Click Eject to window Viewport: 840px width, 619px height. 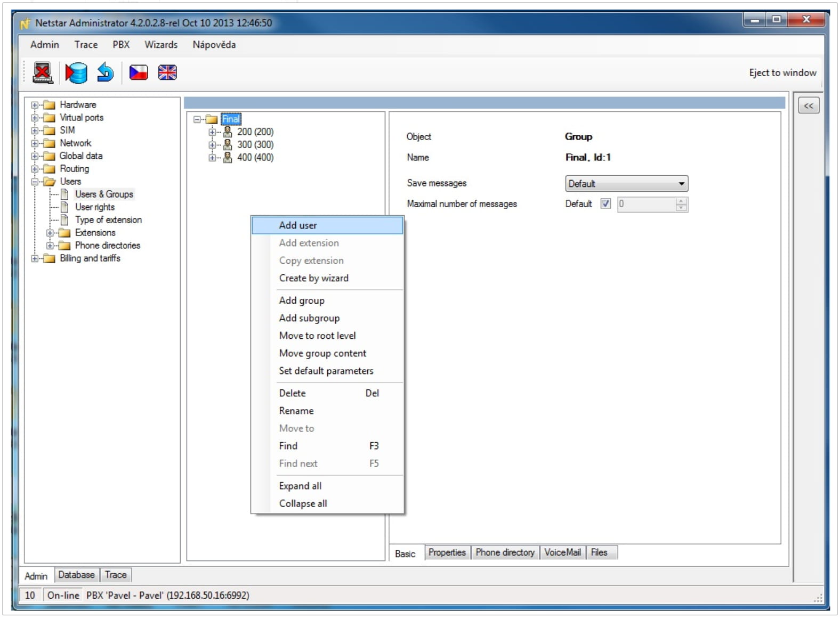click(782, 72)
